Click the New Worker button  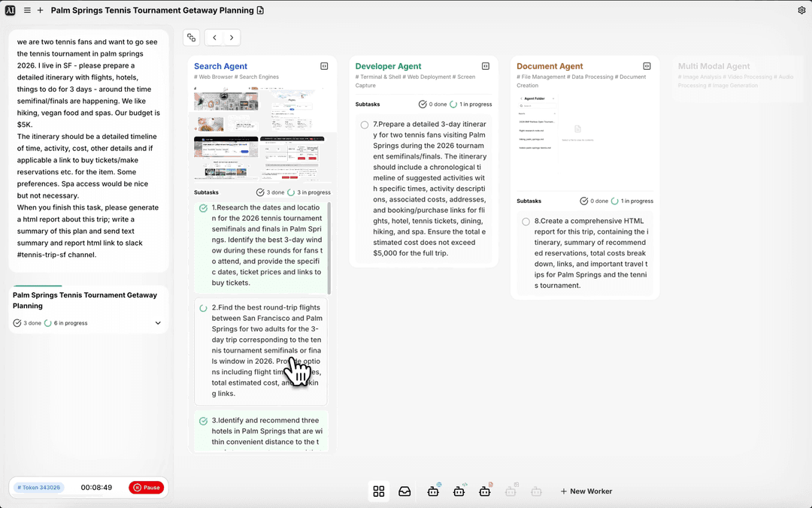coord(586,491)
